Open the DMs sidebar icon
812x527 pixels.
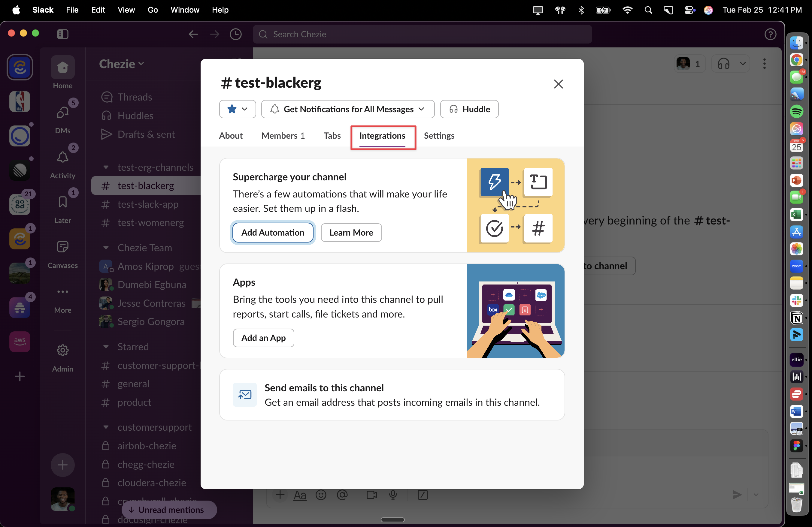click(x=62, y=113)
